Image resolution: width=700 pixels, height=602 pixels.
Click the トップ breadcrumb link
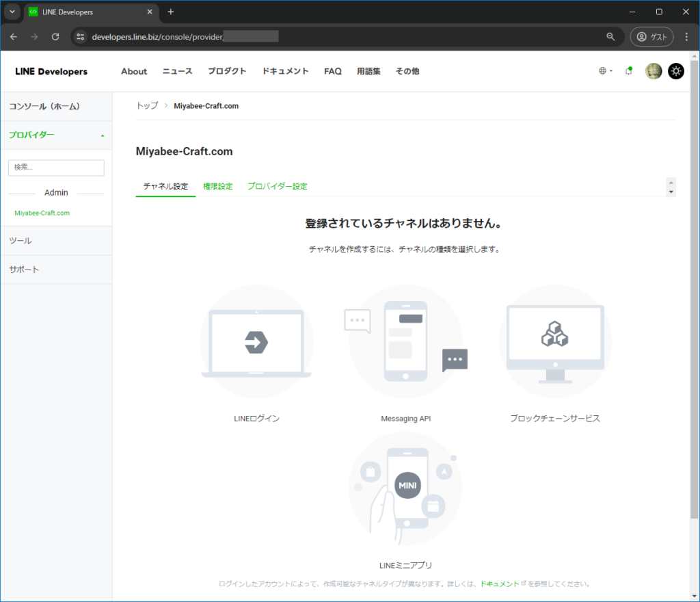[x=147, y=106]
